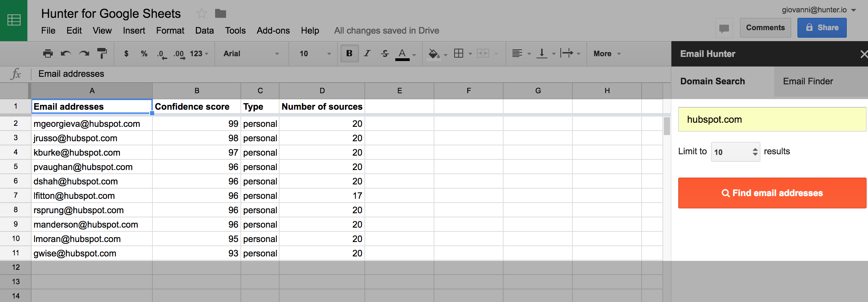The width and height of the screenshot is (868, 302).
Task: Click the blue Share button
Action: [822, 28]
